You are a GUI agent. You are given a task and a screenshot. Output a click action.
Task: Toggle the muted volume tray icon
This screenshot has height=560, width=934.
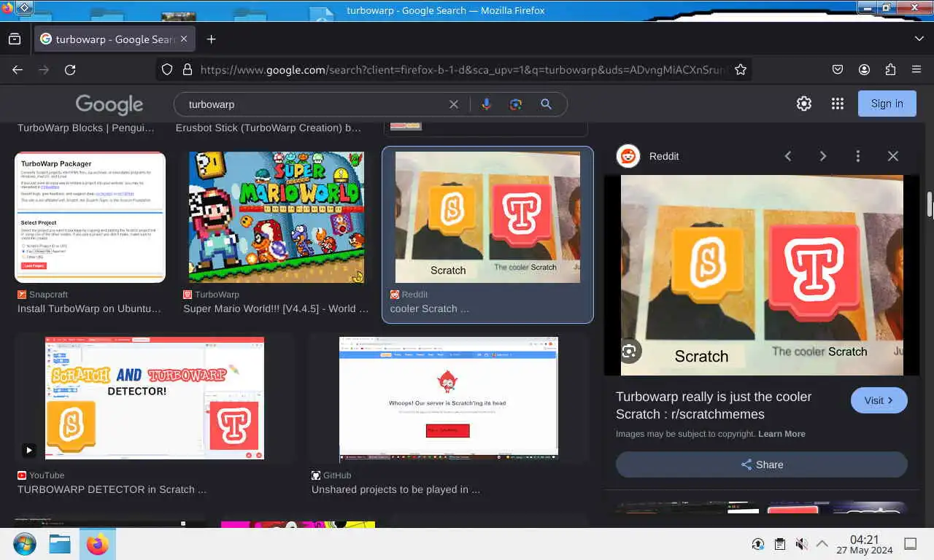click(801, 544)
